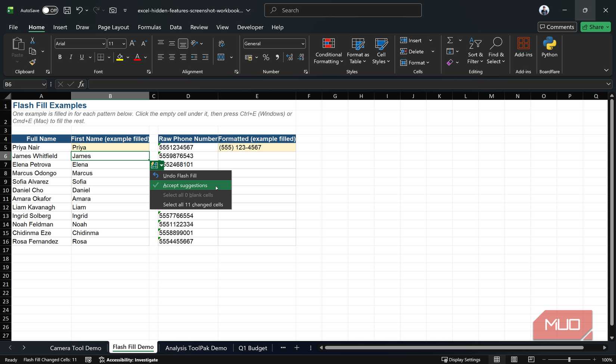Image resolution: width=616 pixels, height=364 pixels.
Task: Click the Insert Function fx icon
Action: click(x=81, y=84)
